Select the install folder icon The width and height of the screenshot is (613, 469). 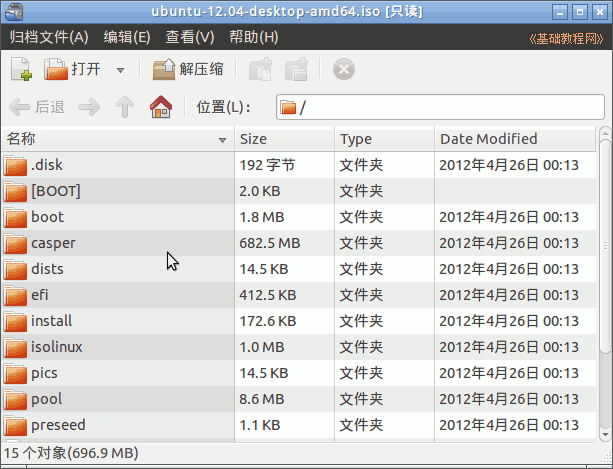tap(16, 321)
